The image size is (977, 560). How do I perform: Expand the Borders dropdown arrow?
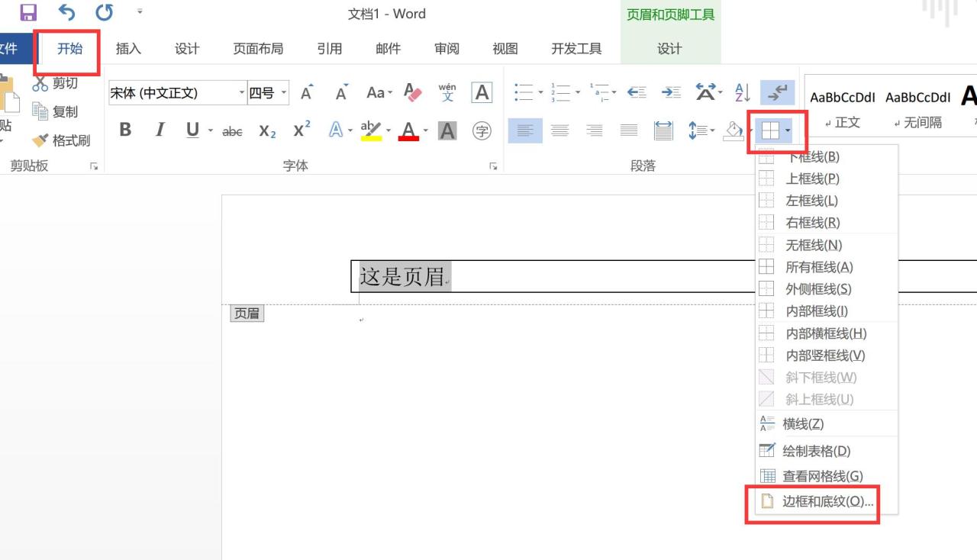(x=787, y=130)
